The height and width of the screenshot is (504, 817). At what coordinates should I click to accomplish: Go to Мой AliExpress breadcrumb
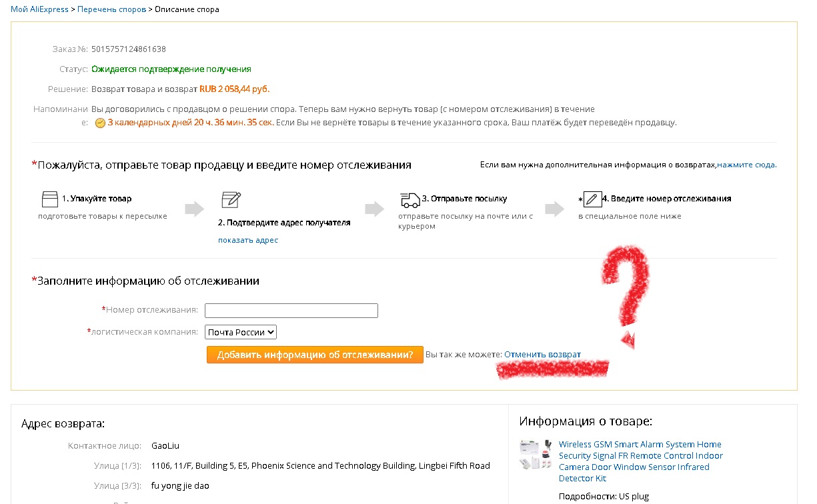39,9
